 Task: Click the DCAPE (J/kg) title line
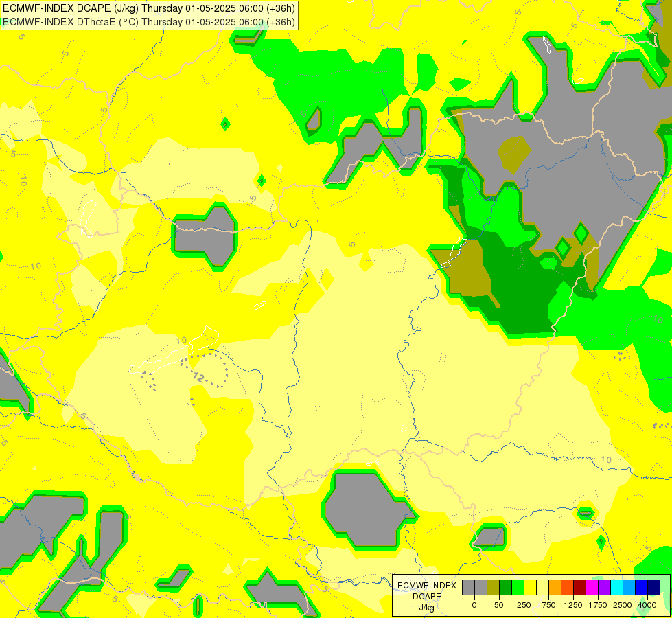(149, 8)
